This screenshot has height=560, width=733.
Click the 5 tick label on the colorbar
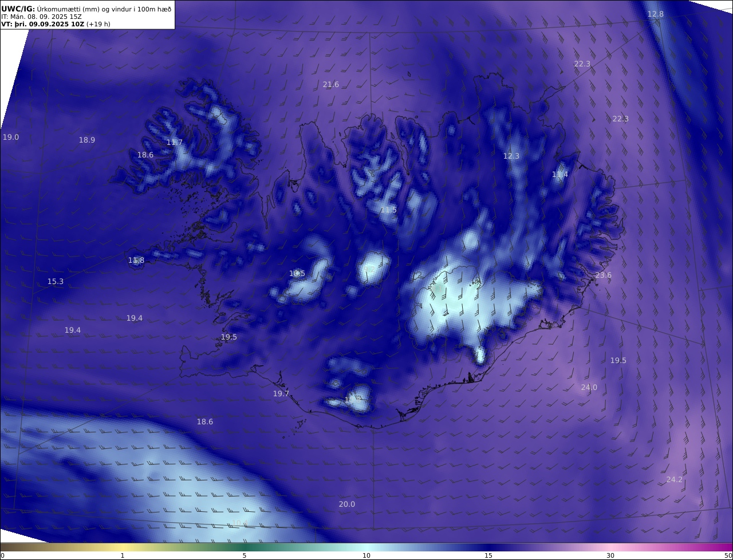tap(245, 555)
